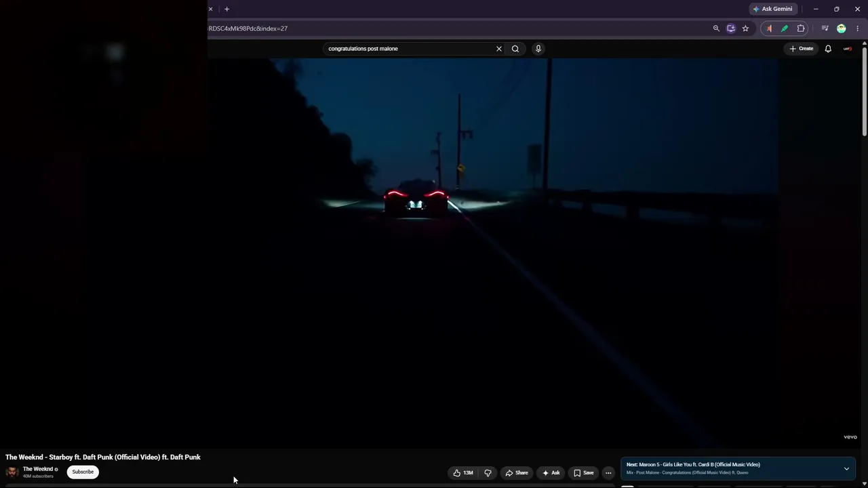Expand the playlist panel chevron

point(846,469)
